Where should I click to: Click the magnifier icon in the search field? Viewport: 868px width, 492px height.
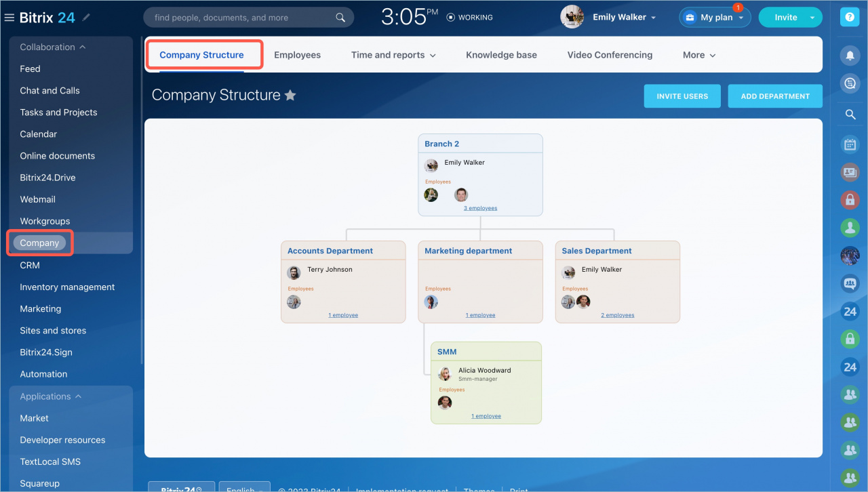(x=340, y=18)
